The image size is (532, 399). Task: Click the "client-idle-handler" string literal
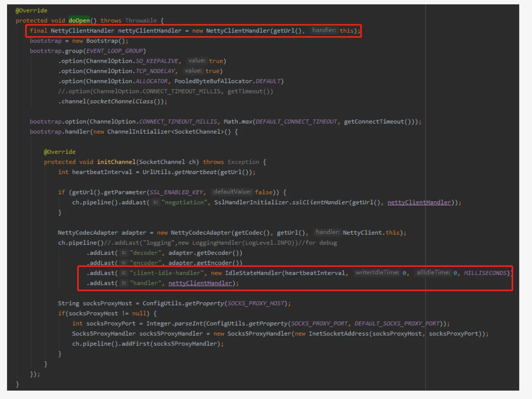pyautogui.click(x=167, y=273)
